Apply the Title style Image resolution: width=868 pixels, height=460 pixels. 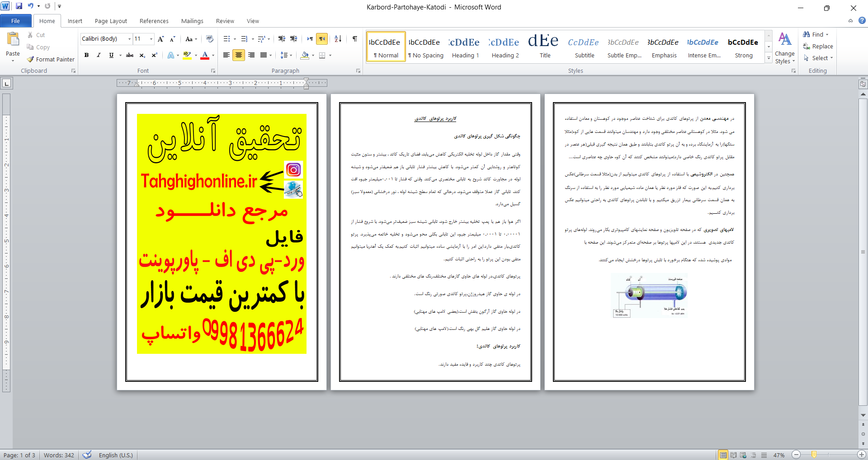pyautogui.click(x=545, y=47)
